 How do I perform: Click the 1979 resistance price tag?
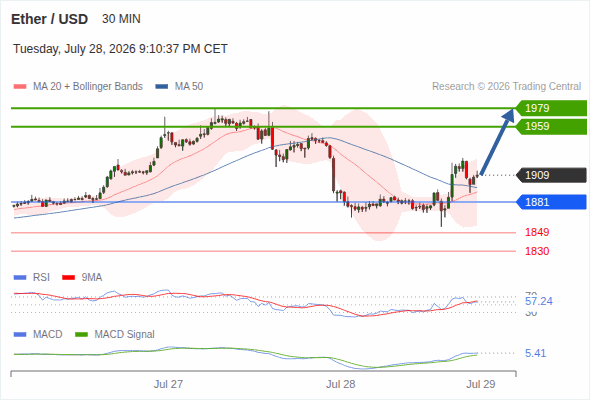point(551,108)
